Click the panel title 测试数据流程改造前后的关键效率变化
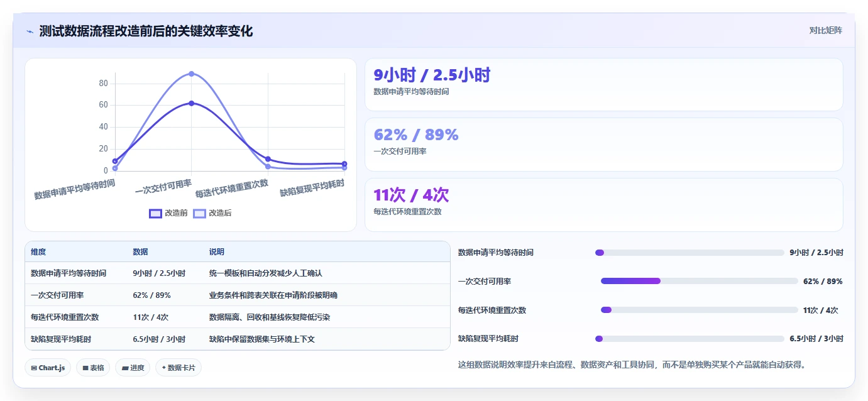 (146, 31)
